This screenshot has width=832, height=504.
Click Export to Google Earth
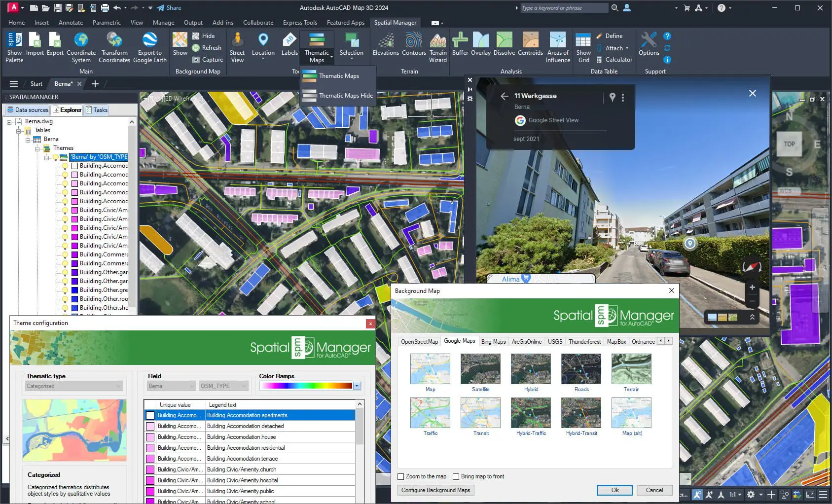(x=150, y=47)
